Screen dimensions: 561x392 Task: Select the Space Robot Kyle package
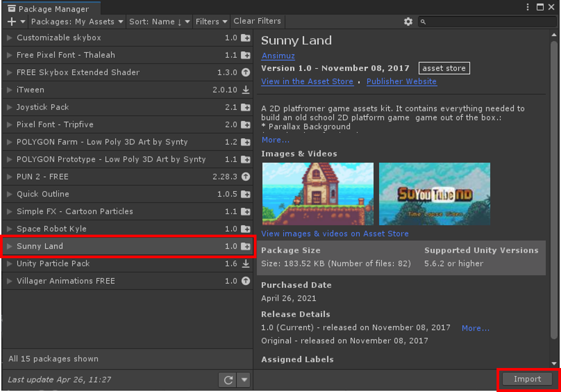[128, 229]
